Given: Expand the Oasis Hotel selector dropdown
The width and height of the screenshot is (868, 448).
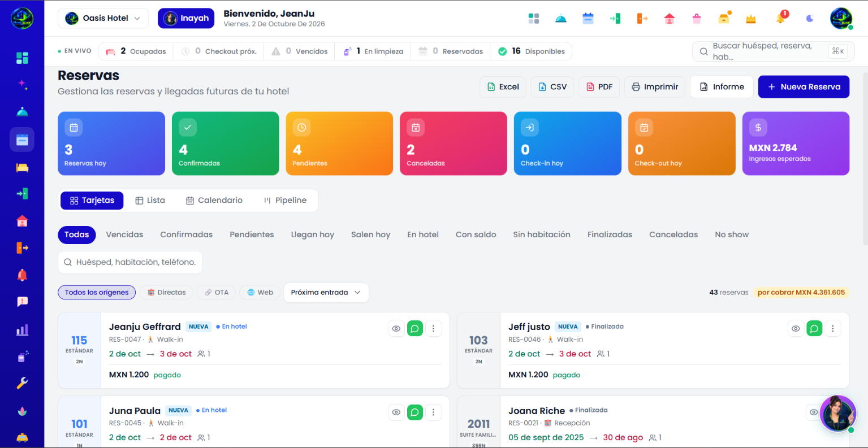Looking at the screenshot, I should click(x=103, y=18).
